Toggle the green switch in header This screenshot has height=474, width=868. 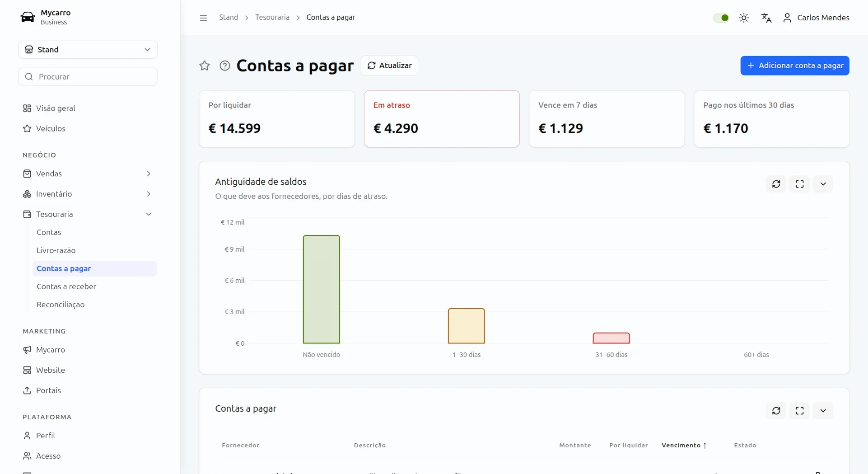(x=721, y=18)
